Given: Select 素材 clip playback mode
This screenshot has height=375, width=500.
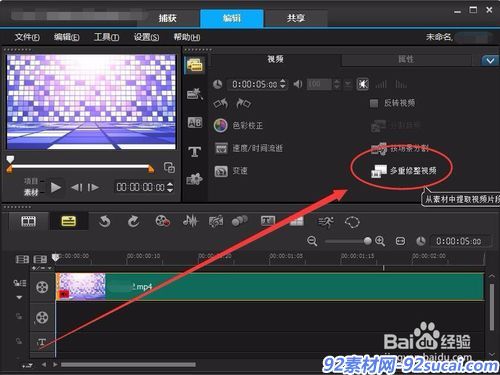Looking at the screenshot, I should pyautogui.click(x=31, y=192).
